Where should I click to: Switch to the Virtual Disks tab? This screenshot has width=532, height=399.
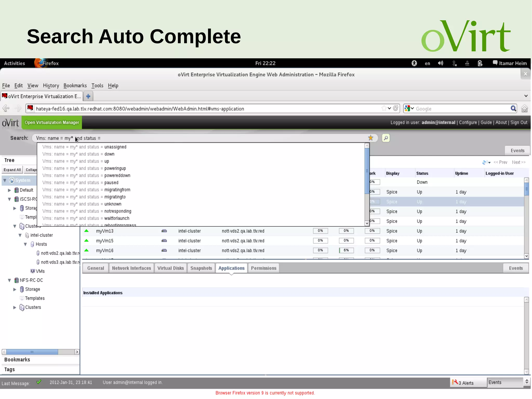click(170, 268)
